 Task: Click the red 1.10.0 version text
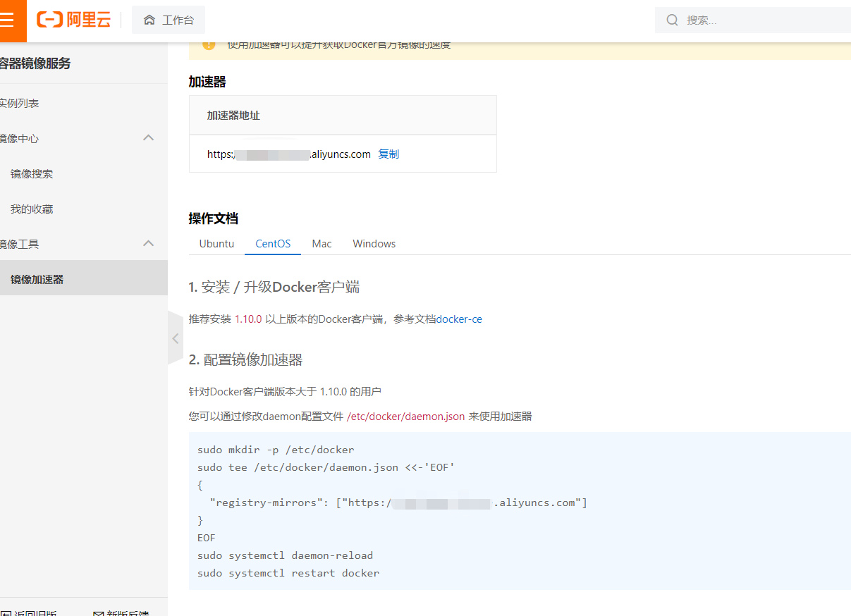click(x=248, y=319)
